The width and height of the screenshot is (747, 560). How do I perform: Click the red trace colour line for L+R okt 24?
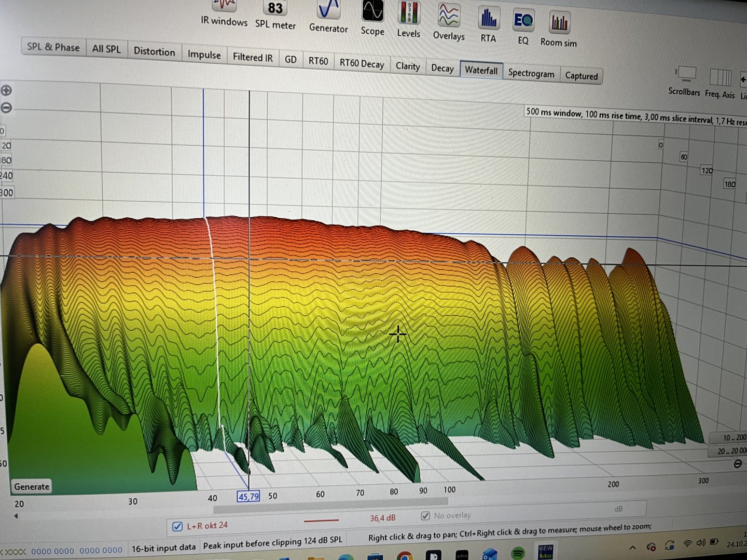point(321,520)
